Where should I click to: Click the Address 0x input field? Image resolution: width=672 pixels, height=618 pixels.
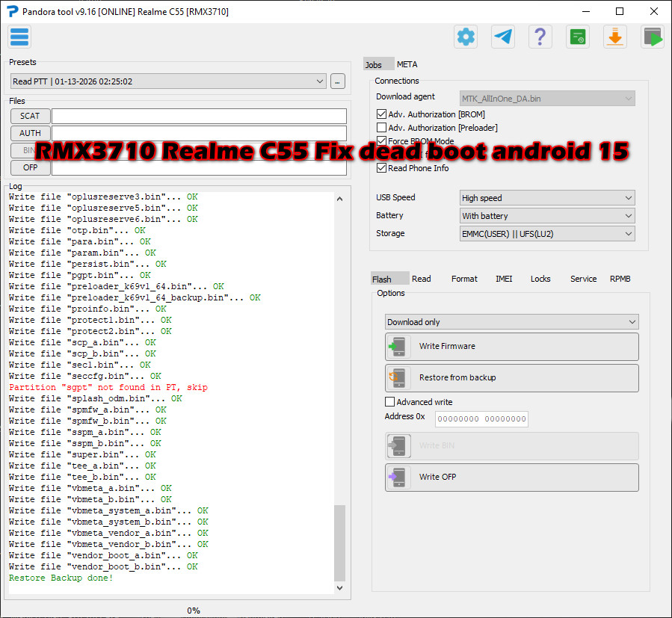tap(481, 419)
